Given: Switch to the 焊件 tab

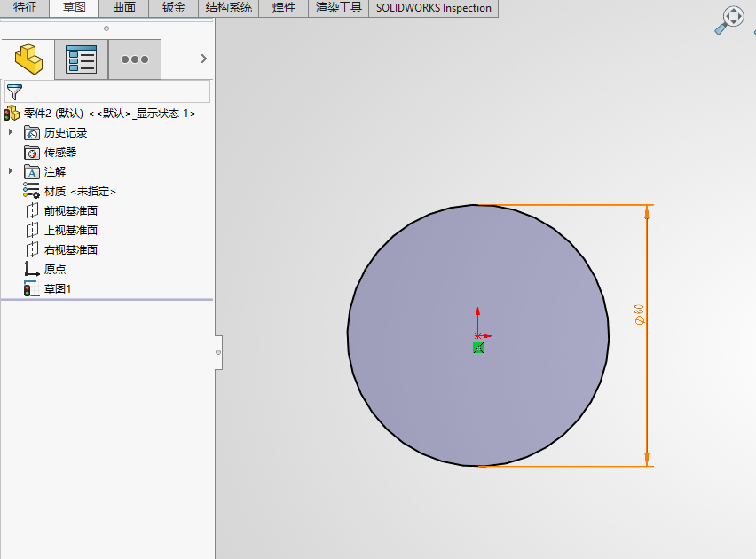Looking at the screenshot, I should (284, 8).
